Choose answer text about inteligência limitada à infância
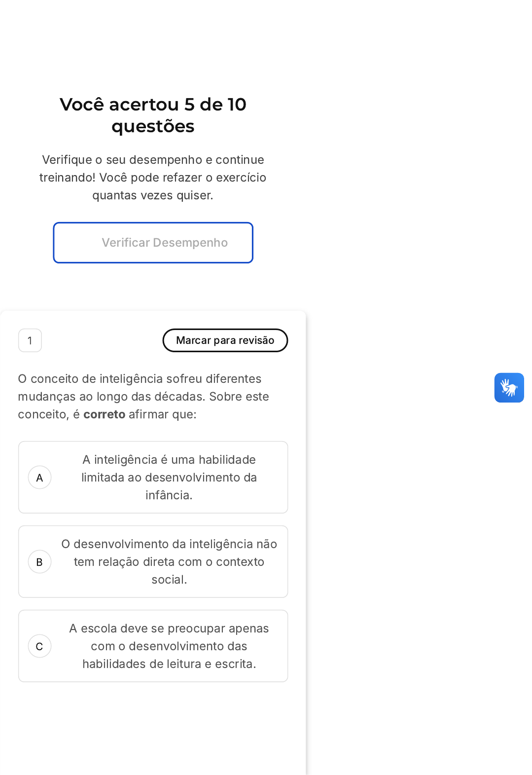Viewport: 532px width, 775px height. point(169,478)
